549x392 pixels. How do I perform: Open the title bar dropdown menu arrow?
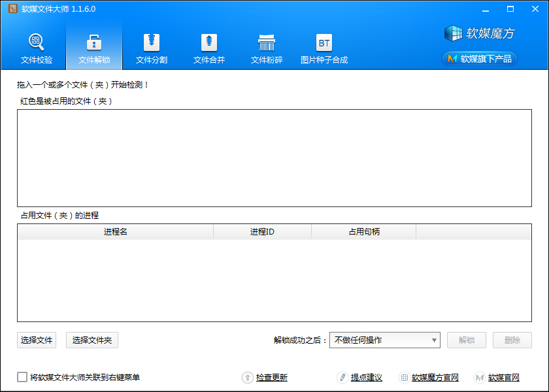point(485,9)
